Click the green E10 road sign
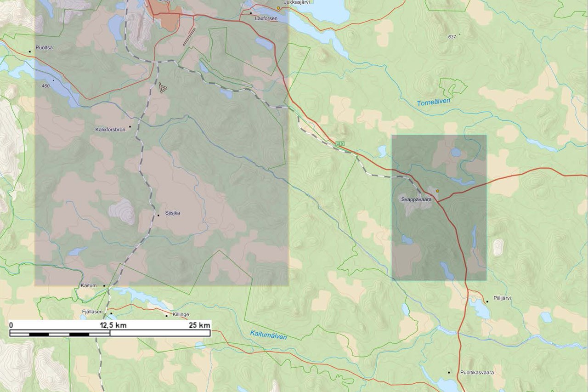 [340, 144]
